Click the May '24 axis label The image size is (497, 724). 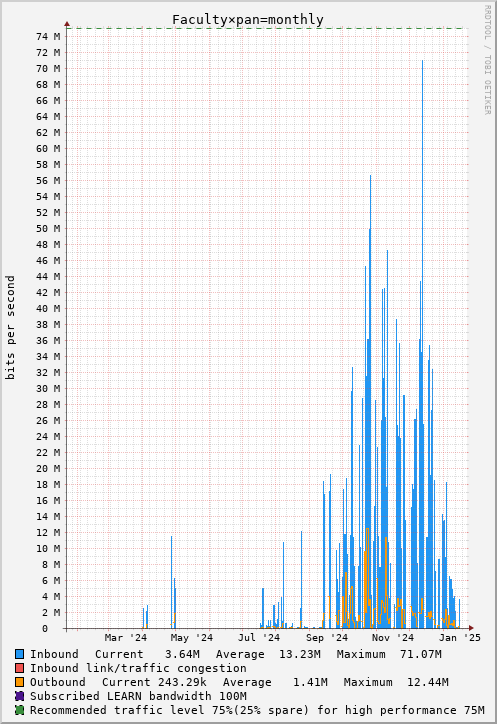click(x=192, y=638)
